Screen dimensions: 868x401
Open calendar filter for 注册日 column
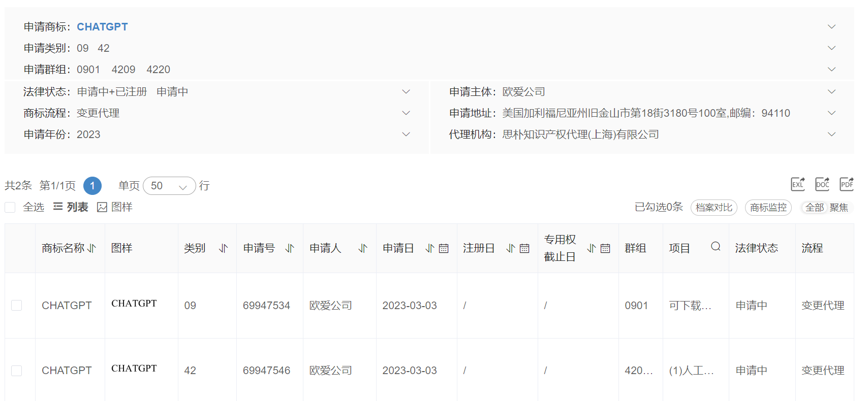point(524,248)
